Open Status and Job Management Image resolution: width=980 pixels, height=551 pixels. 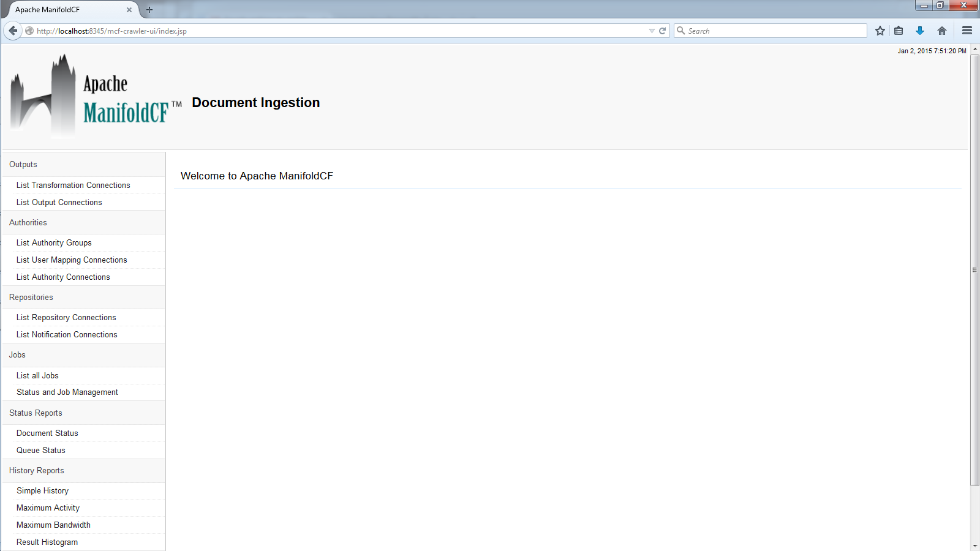coord(67,392)
